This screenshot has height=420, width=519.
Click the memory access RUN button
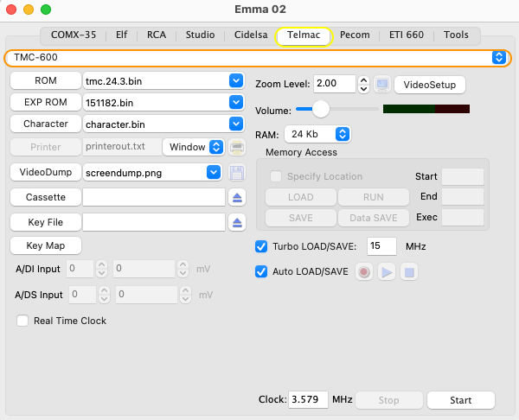pos(374,197)
